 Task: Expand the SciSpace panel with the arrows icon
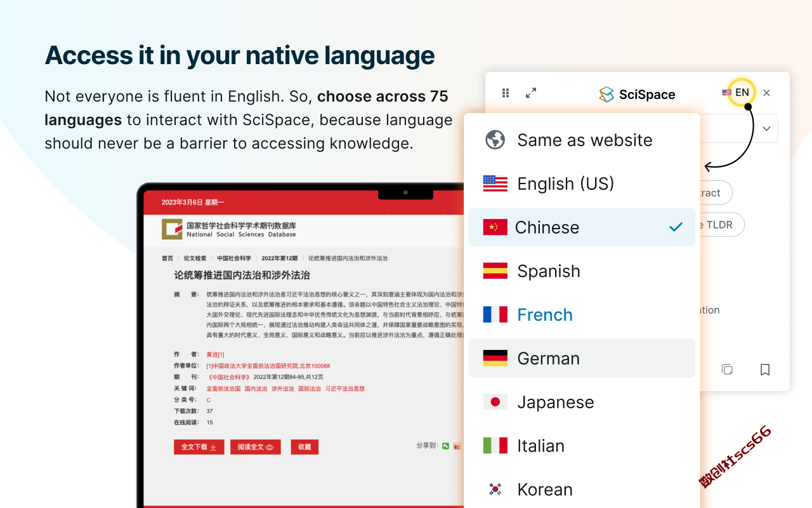click(531, 93)
